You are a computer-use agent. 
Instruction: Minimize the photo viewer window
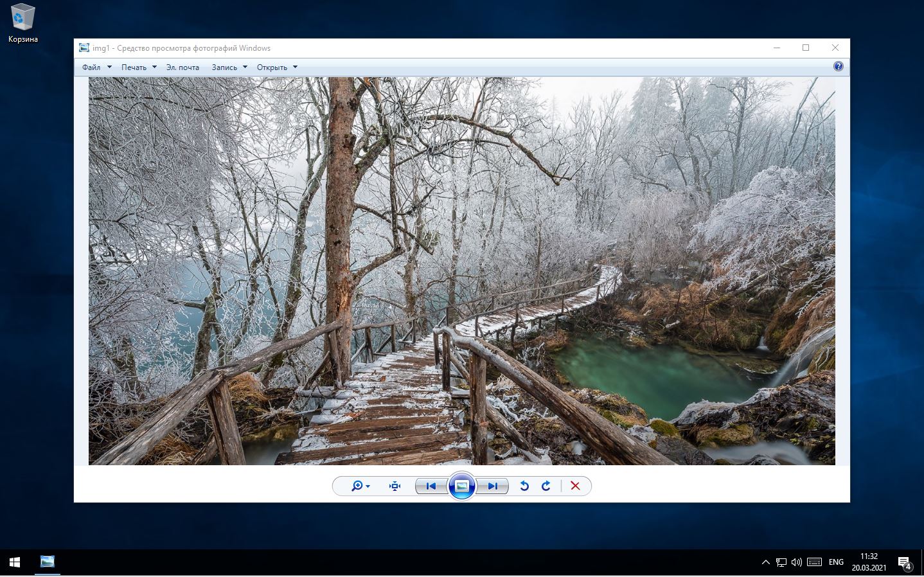tap(777, 48)
